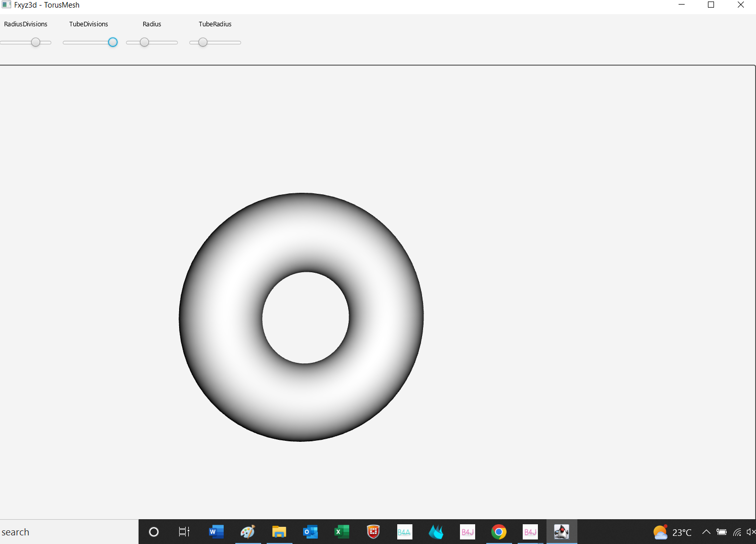Screen dimensions: 756x544
Task: Click the TubeDivisions slider thumb
Action: 113,43
